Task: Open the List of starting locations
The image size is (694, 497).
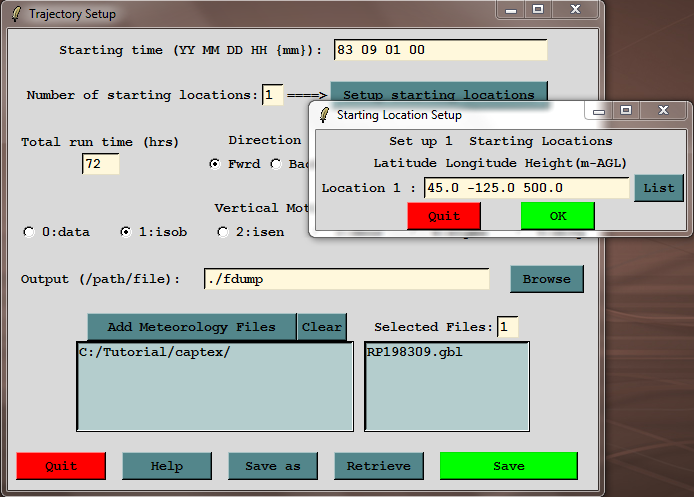Action: 659,188
